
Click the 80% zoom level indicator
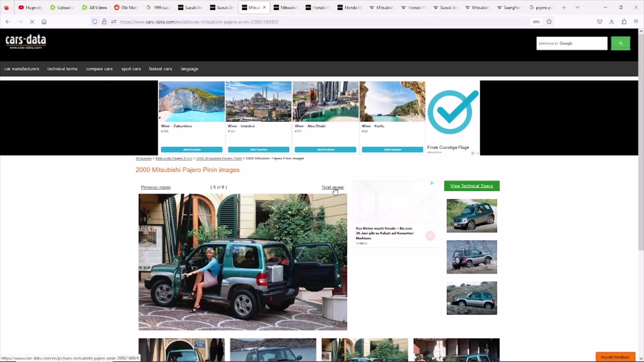pos(536,22)
